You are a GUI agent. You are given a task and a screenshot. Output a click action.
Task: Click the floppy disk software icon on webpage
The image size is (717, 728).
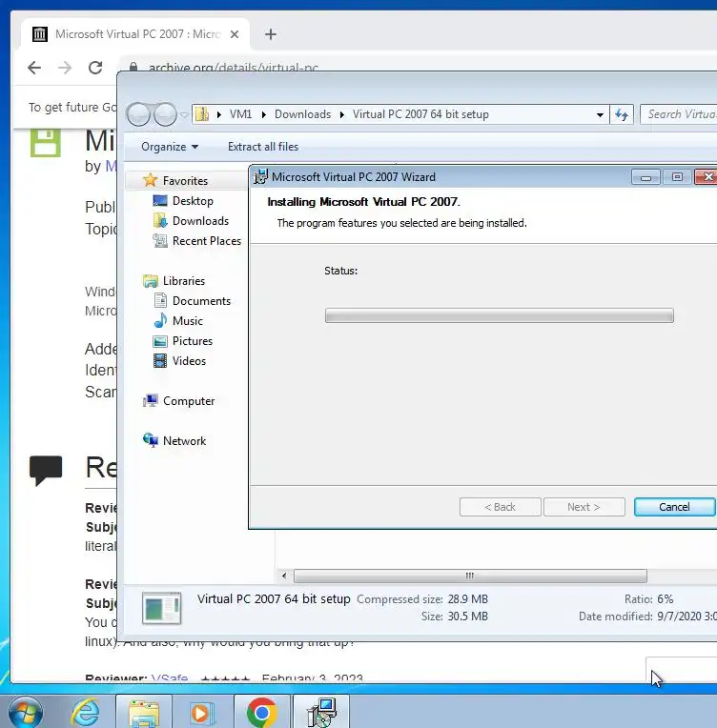[46, 143]
